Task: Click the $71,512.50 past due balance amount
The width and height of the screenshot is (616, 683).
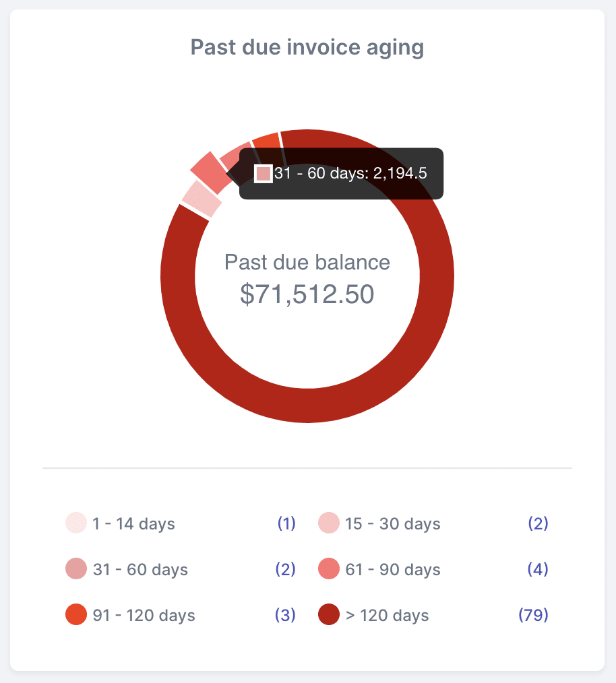Action: pyautogui.click(x=307, y=294)
